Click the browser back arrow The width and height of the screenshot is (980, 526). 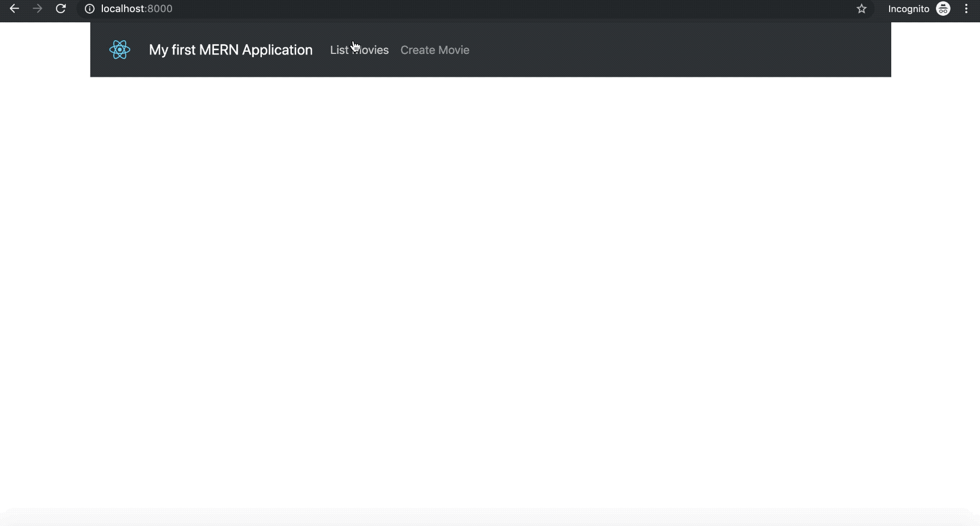[14, 9]
